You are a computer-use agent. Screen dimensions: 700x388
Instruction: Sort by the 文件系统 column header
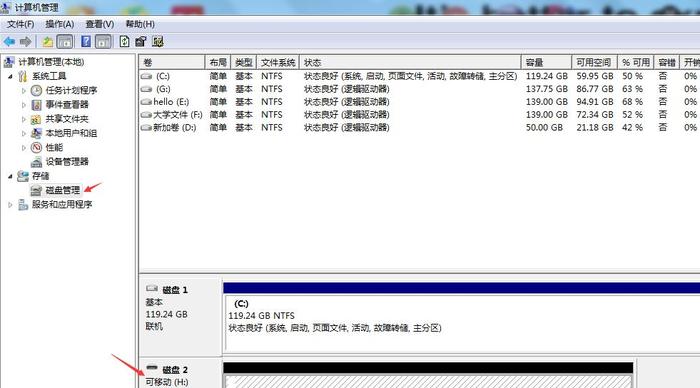tap(278, 62)
